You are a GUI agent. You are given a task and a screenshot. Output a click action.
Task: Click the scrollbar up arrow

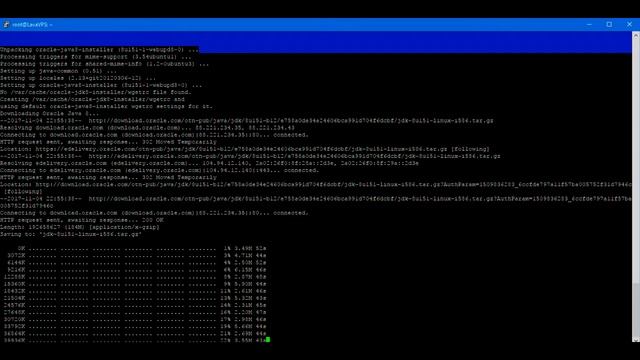tap(636, 36)
